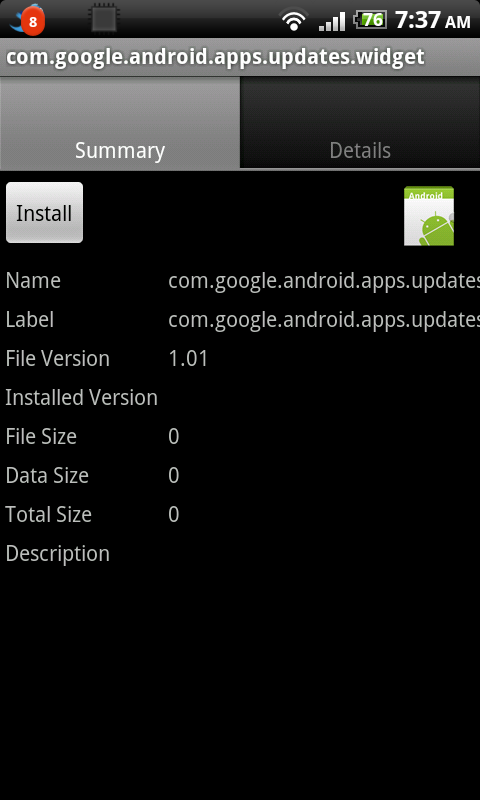Tap the Name row package value
The image size is (480, 800).
click(324, 281)
